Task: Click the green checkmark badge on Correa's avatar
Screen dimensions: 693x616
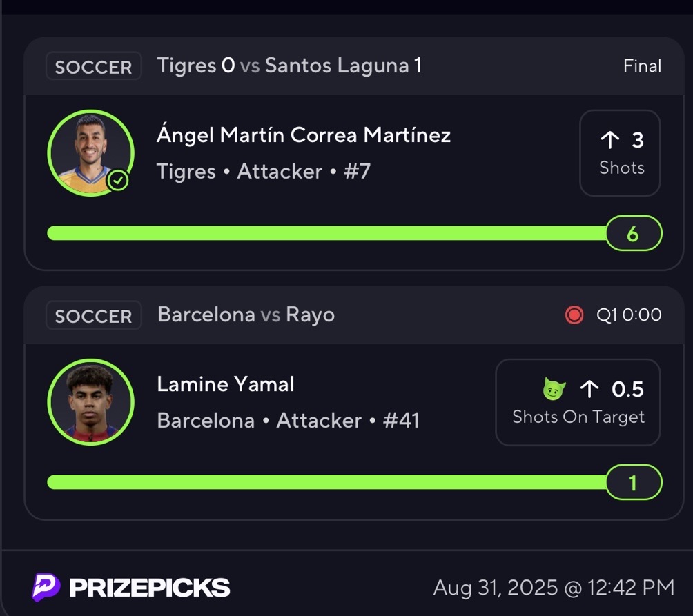Action: (118, 181)
